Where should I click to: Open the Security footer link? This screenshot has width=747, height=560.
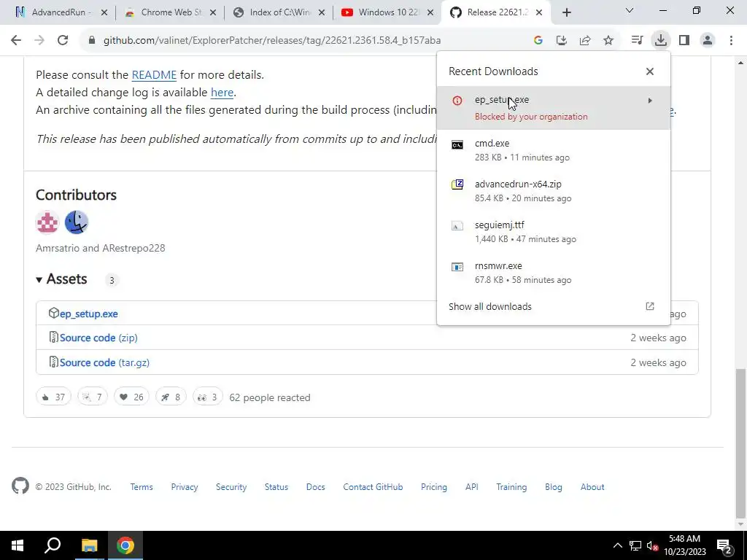click(231, 487)
